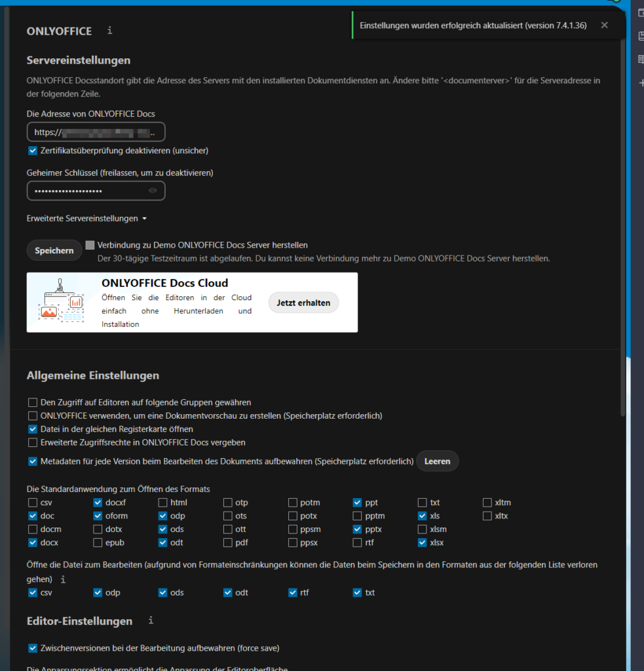The width and height of the screenshot is (644, 671).
Task: Check the xlsm format checkbox
Action: [x=423, y=529]
